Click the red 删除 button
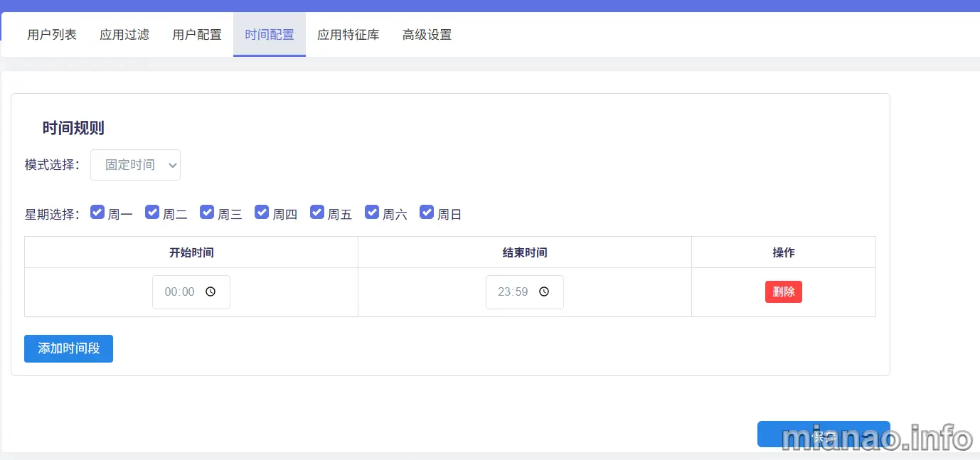The image size is (980, 460). pyautogui.click(x=783, y=292)
